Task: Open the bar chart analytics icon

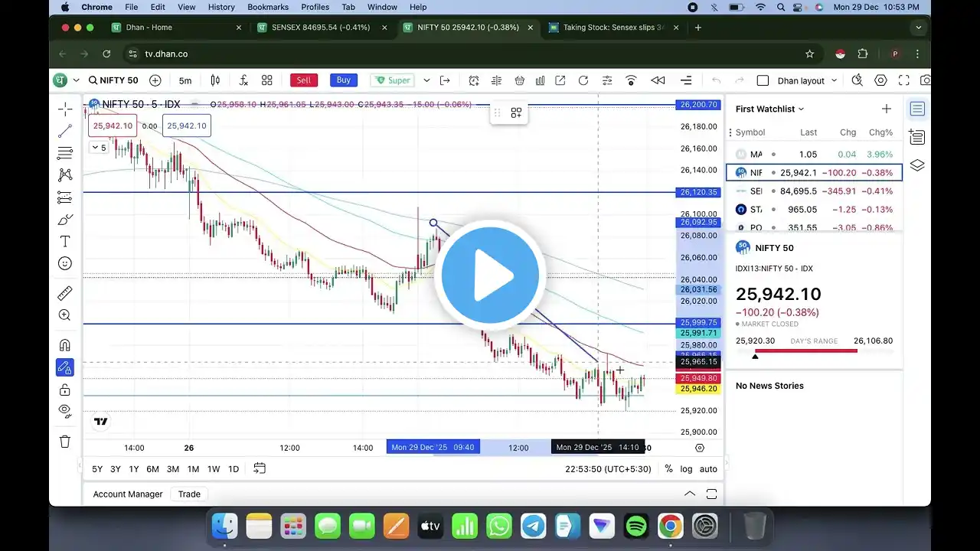Action: [541, 80]
